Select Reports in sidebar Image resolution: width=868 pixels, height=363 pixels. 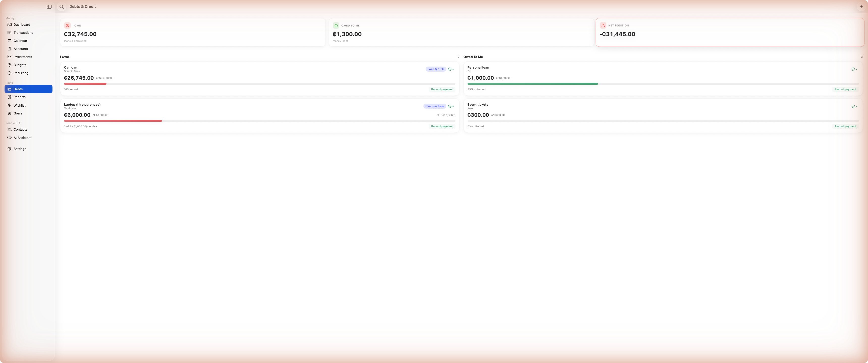pyautogui.click(x=28, y=97)
